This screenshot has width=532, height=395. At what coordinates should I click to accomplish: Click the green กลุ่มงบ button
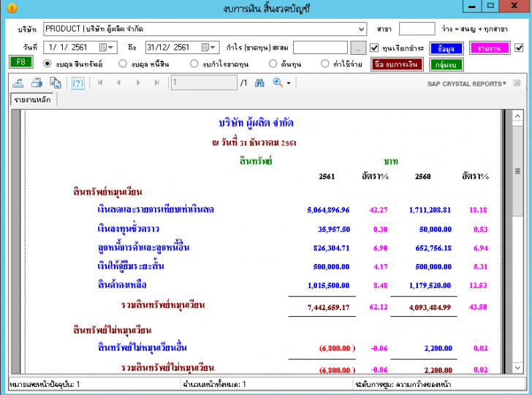(x=446, y=64)
